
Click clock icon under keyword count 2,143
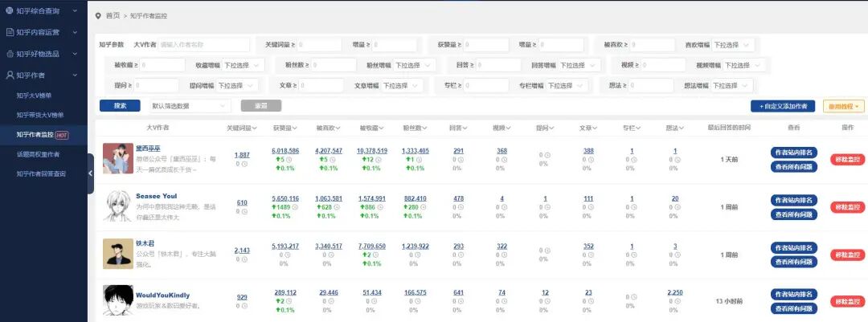coord(244,259)
